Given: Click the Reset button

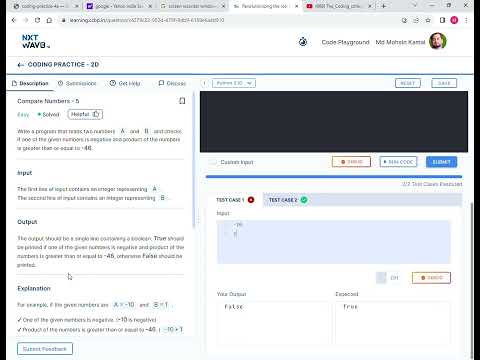Looking at the screenshot, I should 408,83.
